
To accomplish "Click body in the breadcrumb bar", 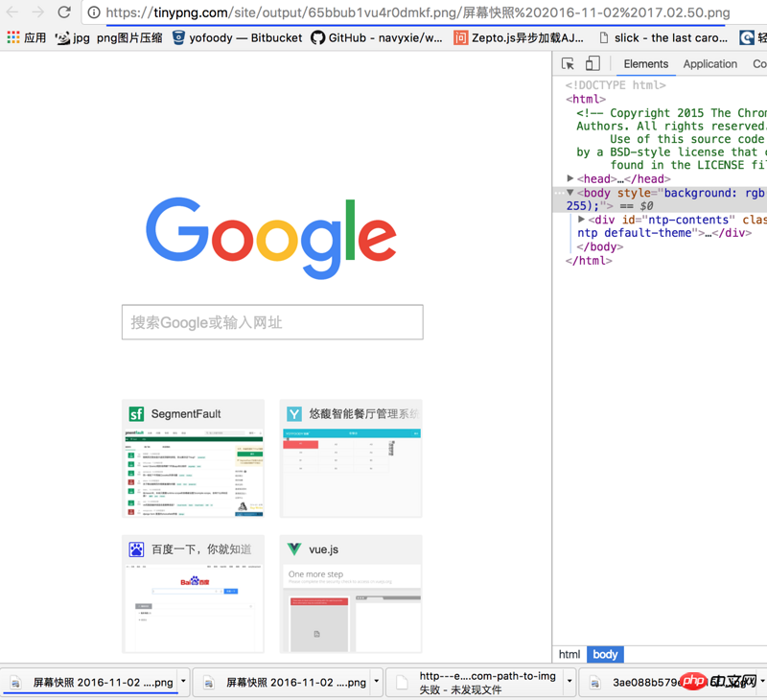I will (605, 654).
